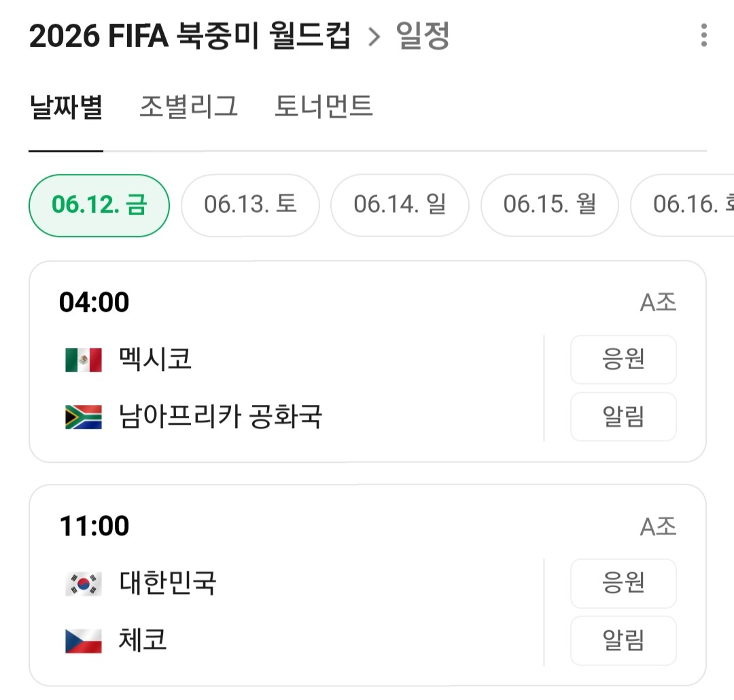
Task: Select the 06.13. 토 date chip
Action: 250,205
